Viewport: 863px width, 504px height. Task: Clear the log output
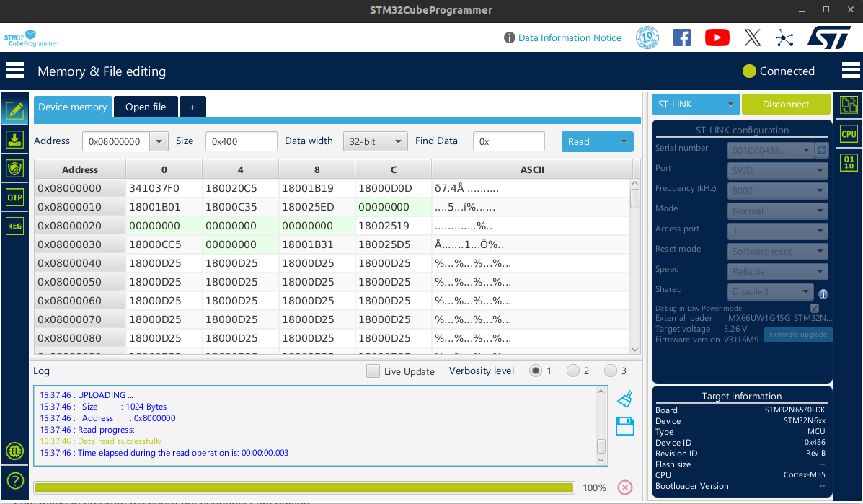tap(624, 398)
